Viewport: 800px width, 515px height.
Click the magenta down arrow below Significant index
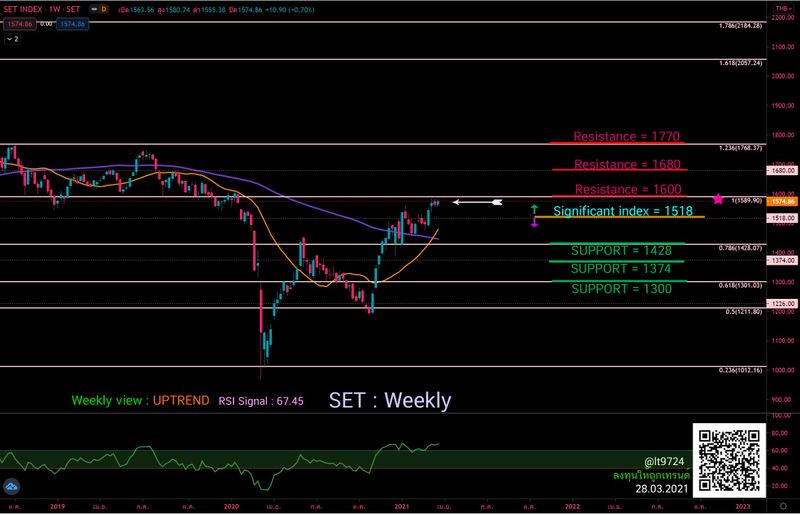534,222
